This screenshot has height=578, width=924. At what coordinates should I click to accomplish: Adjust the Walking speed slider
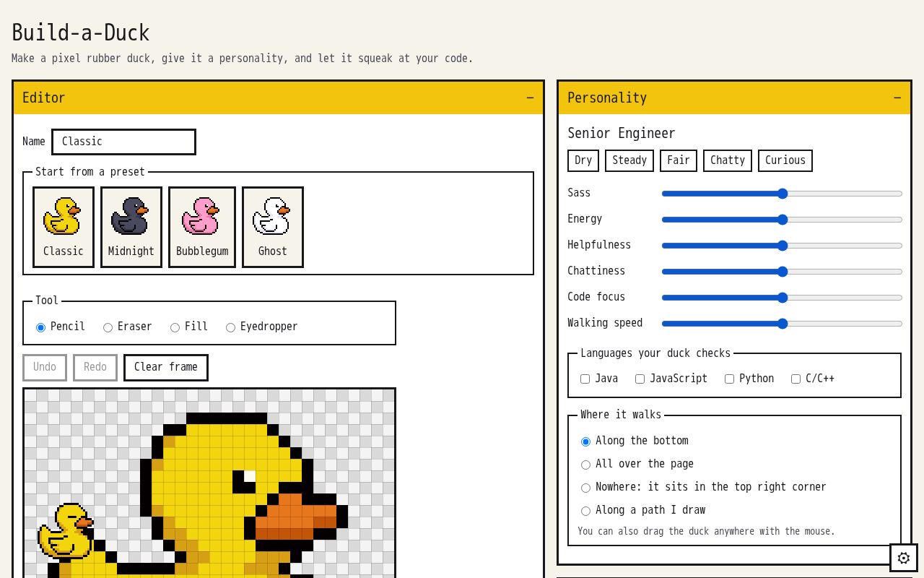click(783, 324)
